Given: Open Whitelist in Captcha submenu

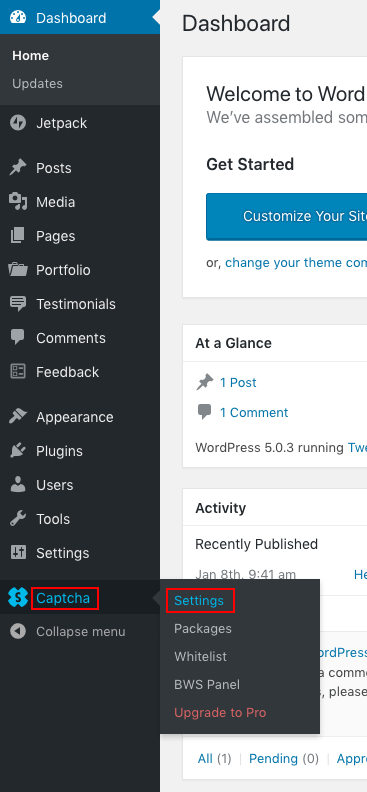Looking at the screenshot, I should 200,657.
